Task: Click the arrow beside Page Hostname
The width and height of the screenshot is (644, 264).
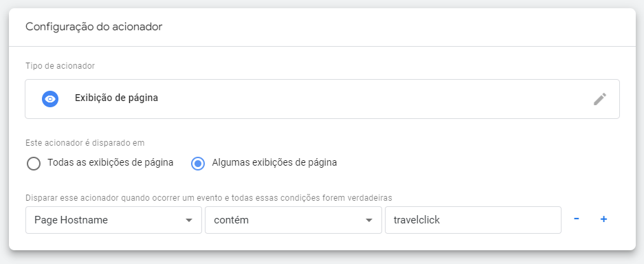Action: click(189, 221)
